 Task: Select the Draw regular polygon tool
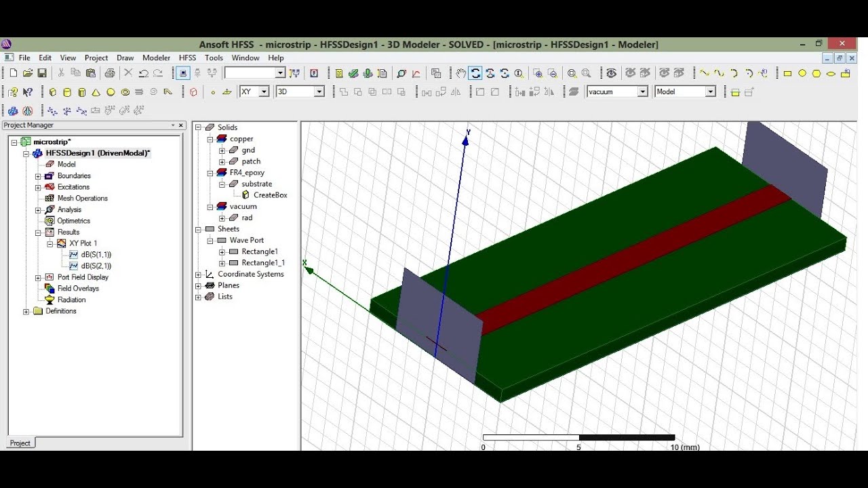(816, 73)
